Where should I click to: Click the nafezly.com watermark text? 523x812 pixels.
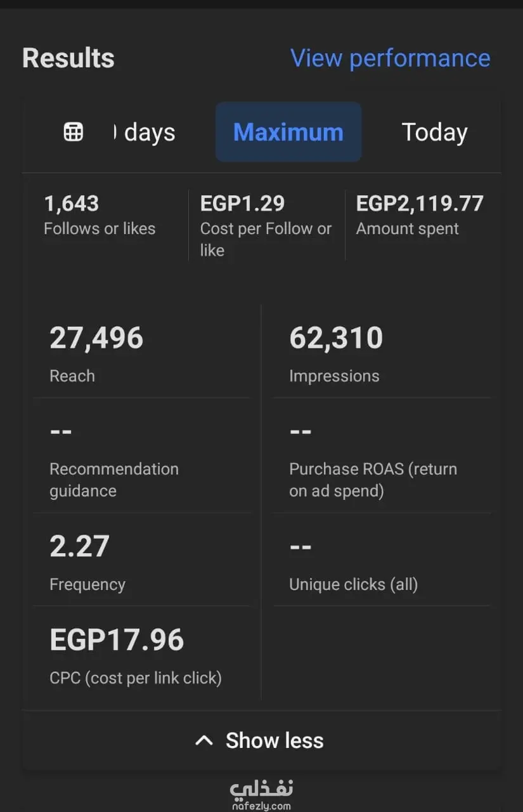click(x=261, y=806)
